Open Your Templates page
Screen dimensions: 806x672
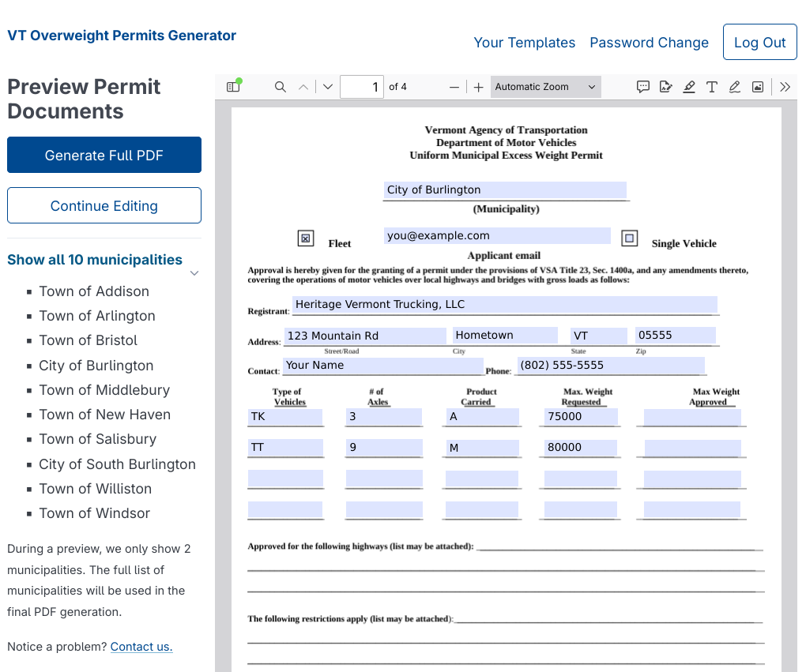(x=525, y=42)
